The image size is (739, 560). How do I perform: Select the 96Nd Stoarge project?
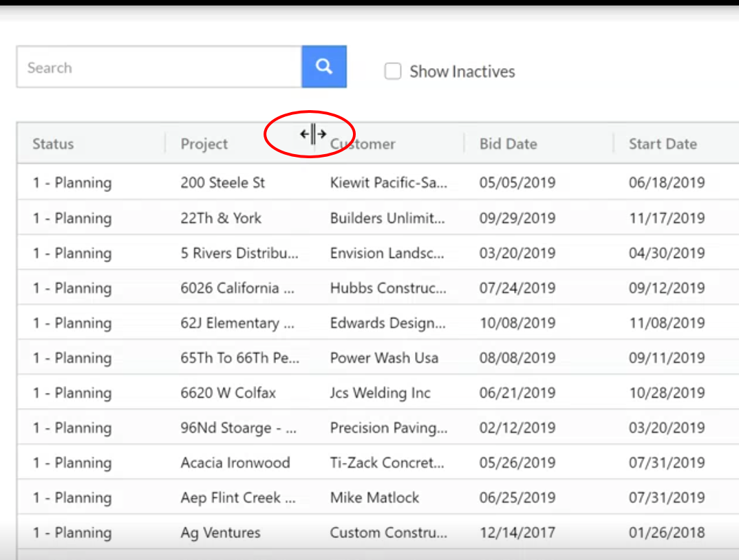239,427
